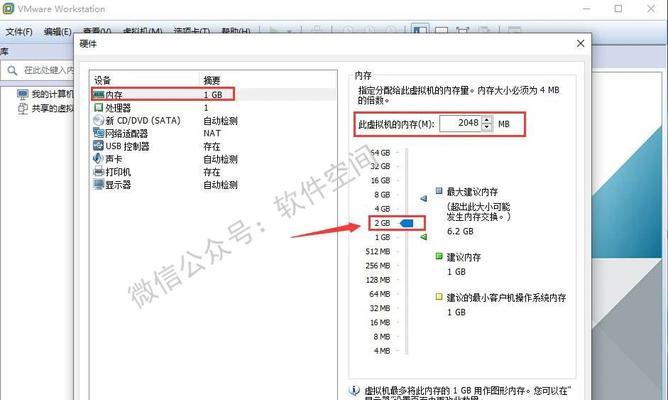
Task: Set memory slider to 512 MB mark
Action: pyautogui.click(x=406, y=251)
